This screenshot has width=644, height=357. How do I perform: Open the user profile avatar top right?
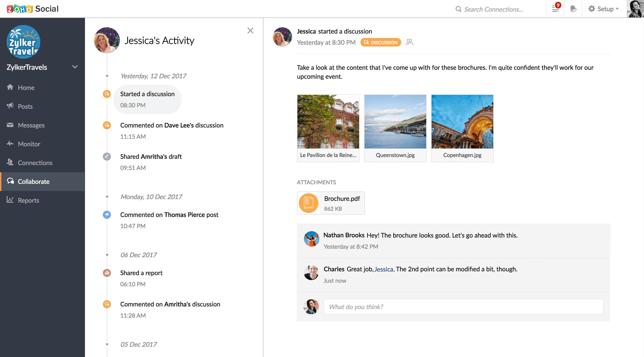[635, 9]
